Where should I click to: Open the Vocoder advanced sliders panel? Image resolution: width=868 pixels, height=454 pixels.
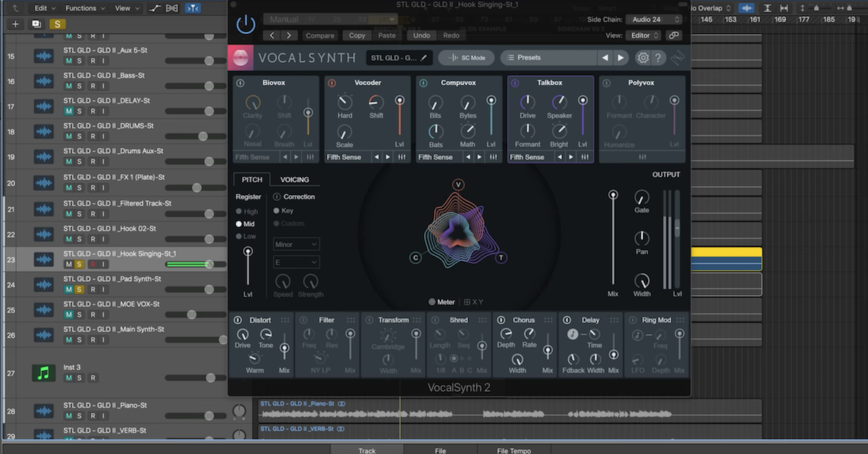click(x=401, y=157)
